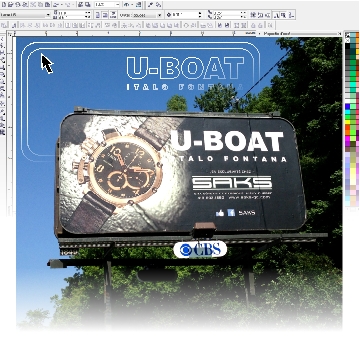This screenshot has height=360, width=360.
Task: Click the New document icon
Action: [x=4, y=5]
